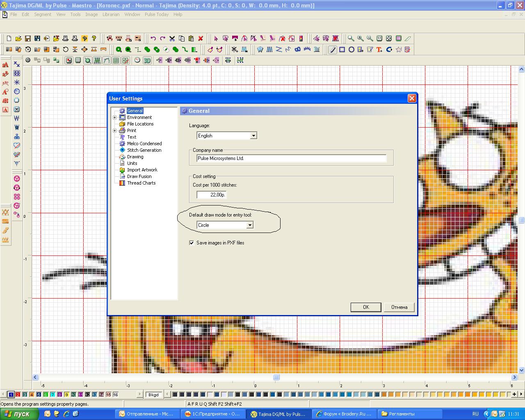
Task: Select General in settings tree
Action: click(135, 111)
